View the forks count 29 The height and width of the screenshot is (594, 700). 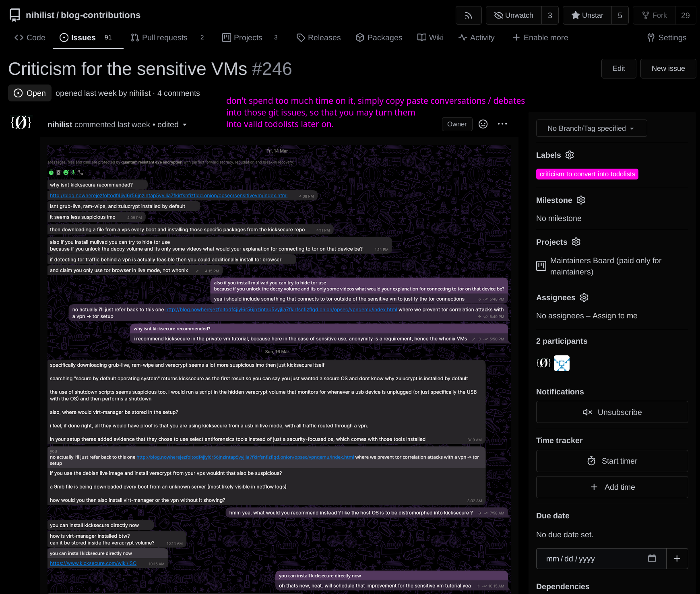[686, 15]
